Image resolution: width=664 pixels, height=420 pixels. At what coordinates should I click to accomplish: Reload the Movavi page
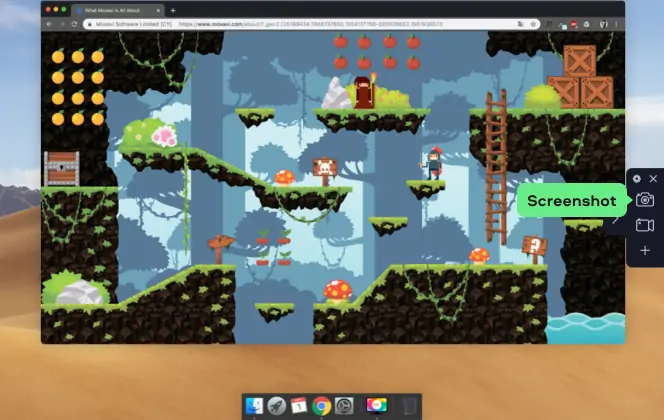point(75,24)
